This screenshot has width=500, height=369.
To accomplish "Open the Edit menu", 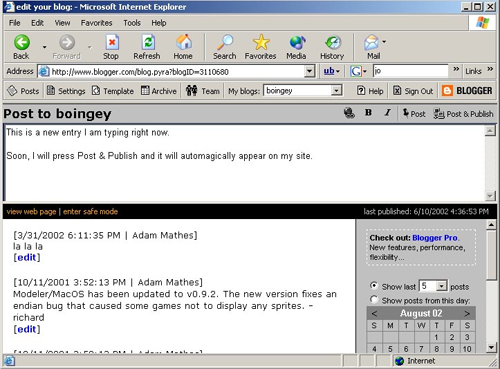I will pyautogui.click(x=37, y=23).
